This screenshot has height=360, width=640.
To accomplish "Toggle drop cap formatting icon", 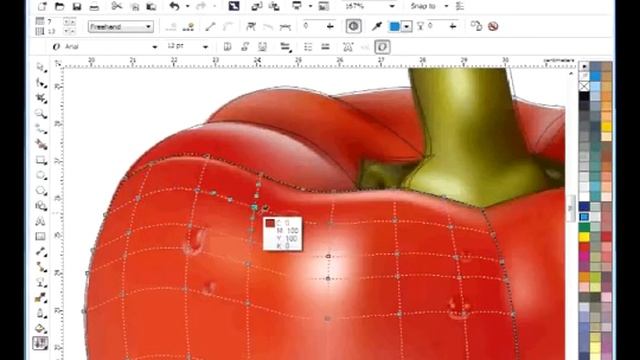I will [x=325, y=47].
